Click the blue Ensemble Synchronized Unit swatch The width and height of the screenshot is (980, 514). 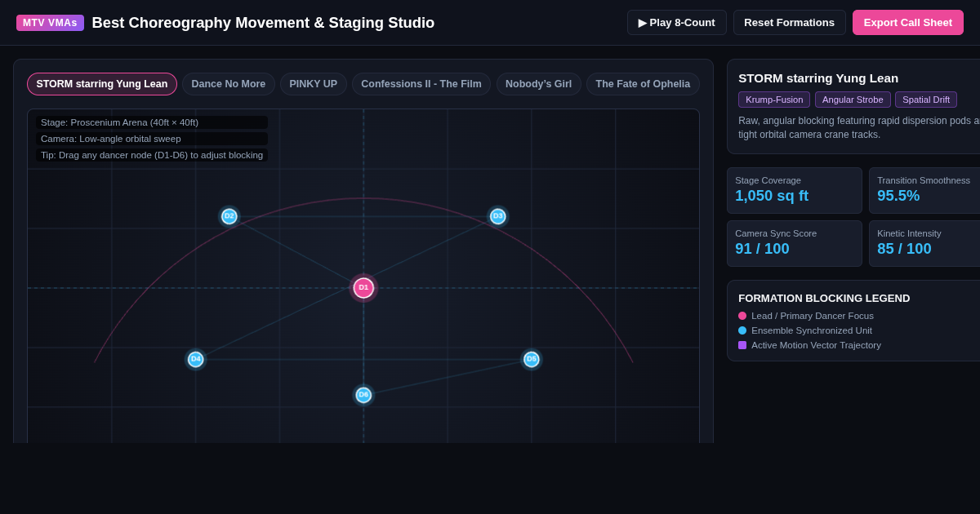(x=742, y=330)
